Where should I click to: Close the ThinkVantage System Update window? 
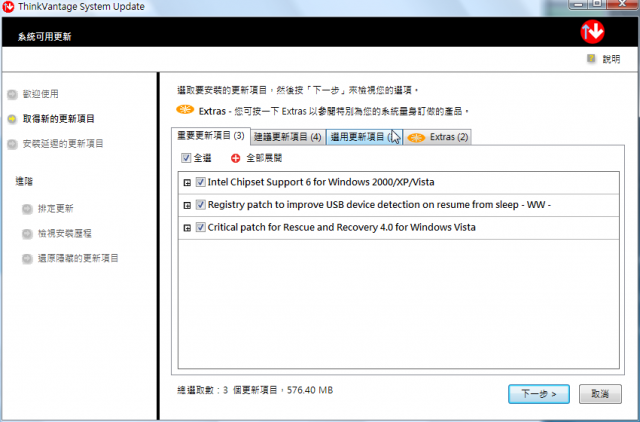622,4
